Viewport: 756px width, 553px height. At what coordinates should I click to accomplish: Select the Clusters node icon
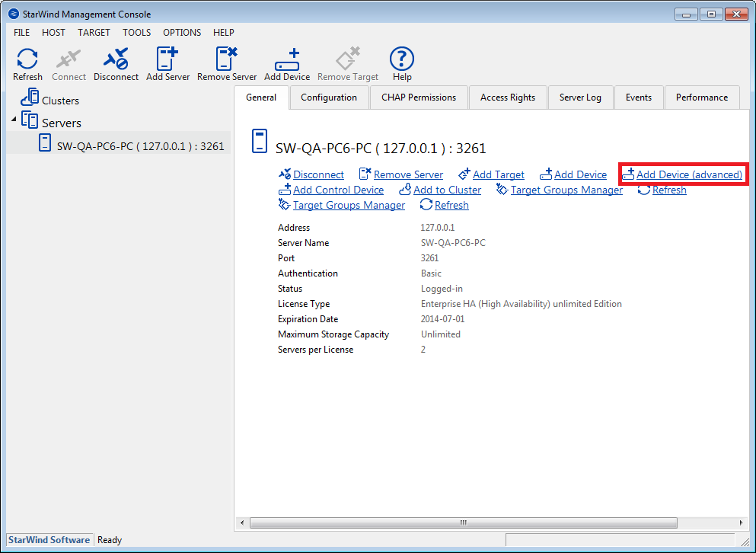(30, 97)
